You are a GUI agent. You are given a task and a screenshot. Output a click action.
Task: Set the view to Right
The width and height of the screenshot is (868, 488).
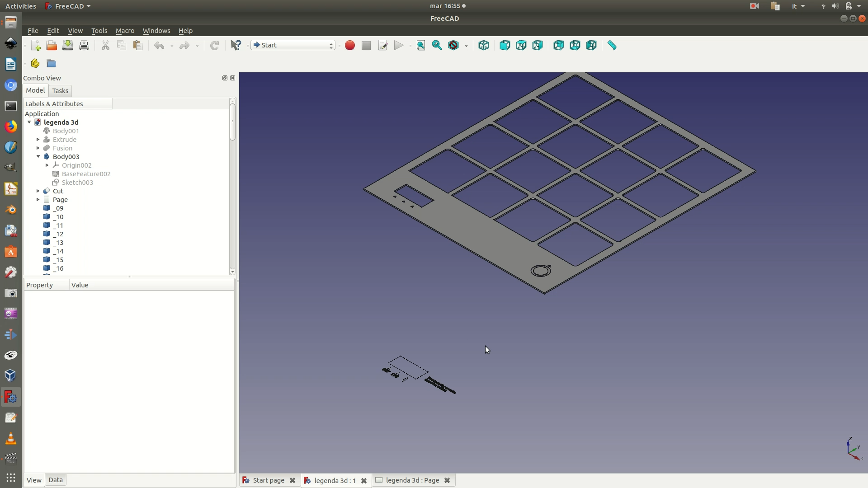point(538,45)
